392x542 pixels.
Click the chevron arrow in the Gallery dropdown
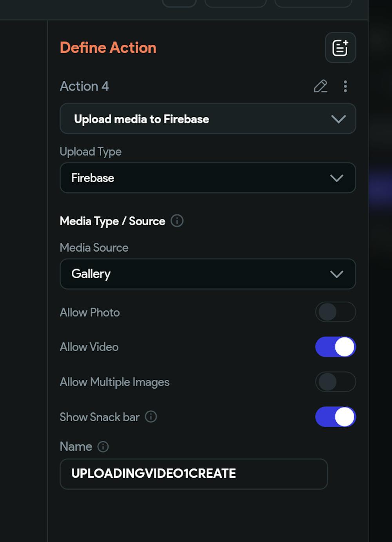click(337, 274)
